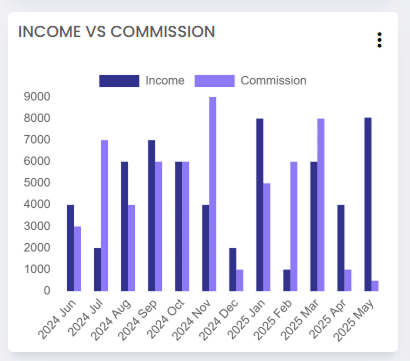
Task: Select the 2024 Sep Income bar
Action: (x=152, y=216)
